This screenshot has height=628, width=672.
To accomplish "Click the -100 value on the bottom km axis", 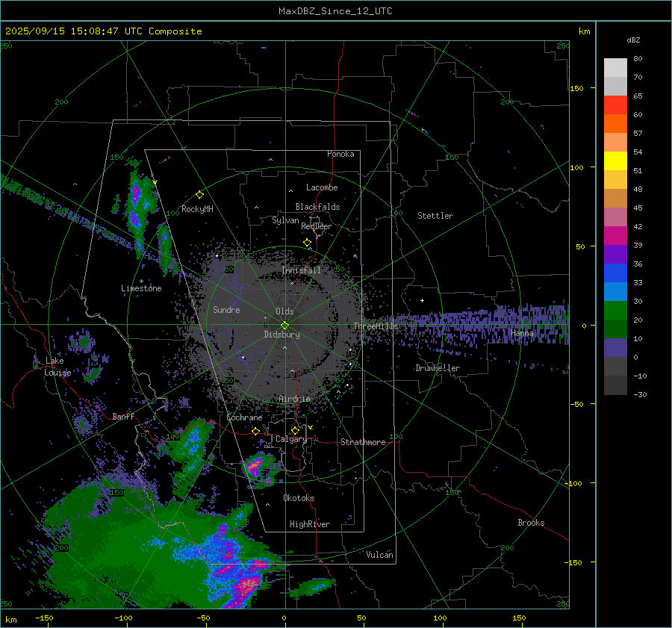I will pyautogui.click(x=123, y=618).
